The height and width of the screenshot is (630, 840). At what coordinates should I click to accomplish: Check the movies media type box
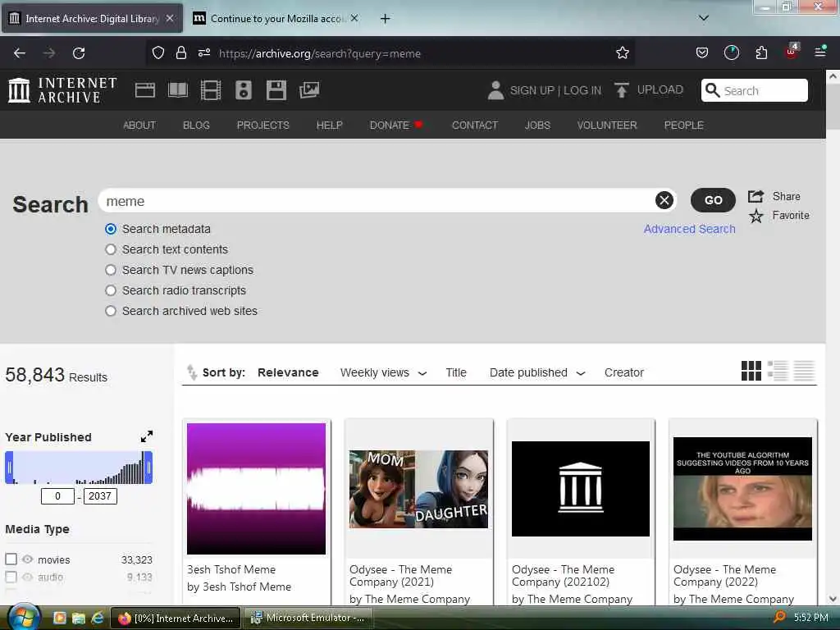coord(11,559)
